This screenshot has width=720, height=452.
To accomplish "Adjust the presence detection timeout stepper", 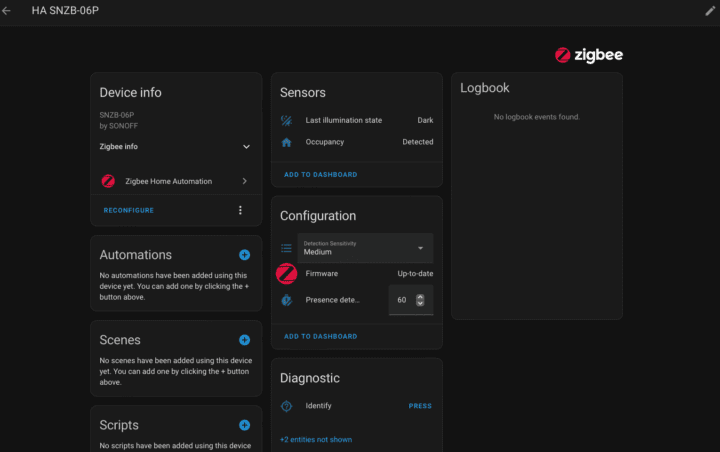I will point(420,299).
